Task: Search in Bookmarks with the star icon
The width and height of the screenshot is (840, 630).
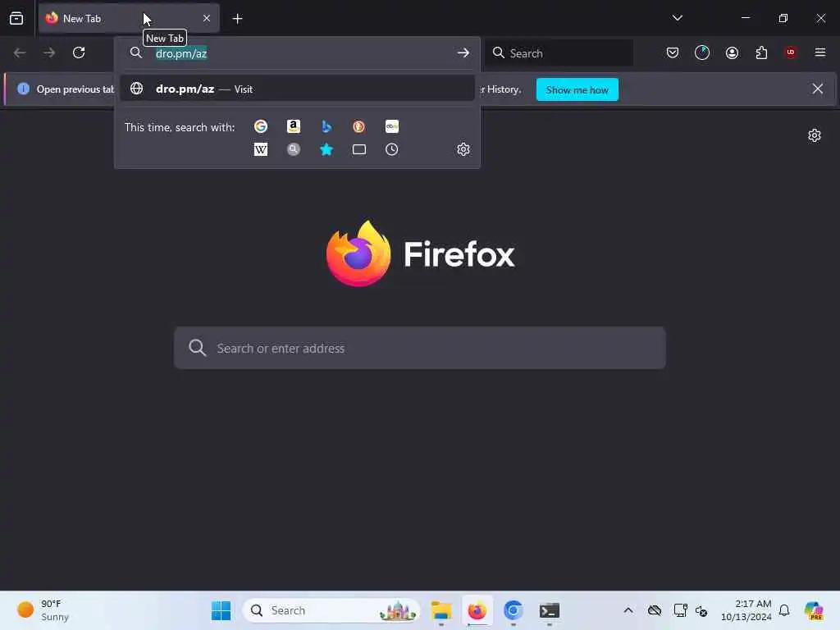Action: point(326,149)
